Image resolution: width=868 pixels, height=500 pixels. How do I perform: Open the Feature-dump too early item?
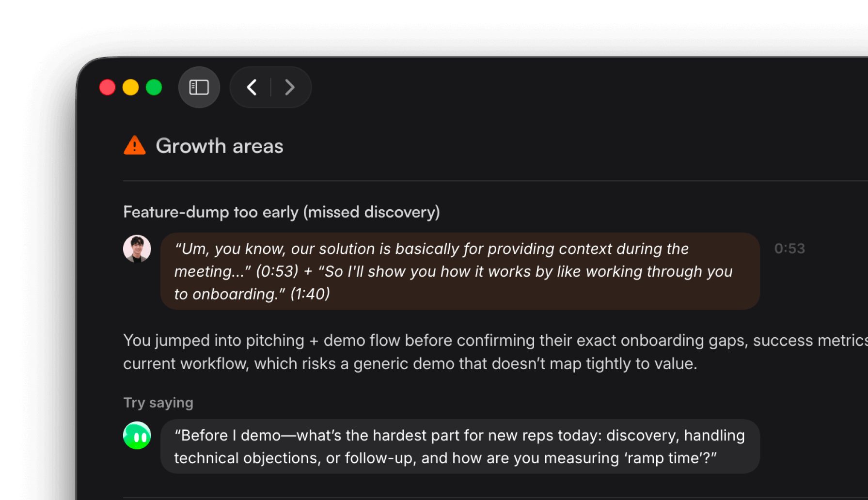pyautogui.click(x=281, y=212)
